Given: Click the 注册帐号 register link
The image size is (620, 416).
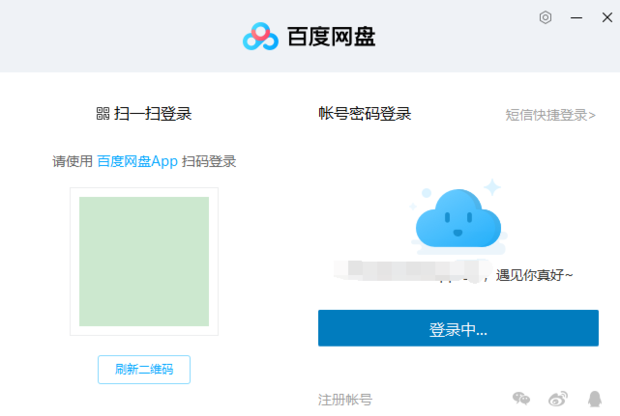Looking at the screenshot, I should pyautogui.click(x=345, y=399).
